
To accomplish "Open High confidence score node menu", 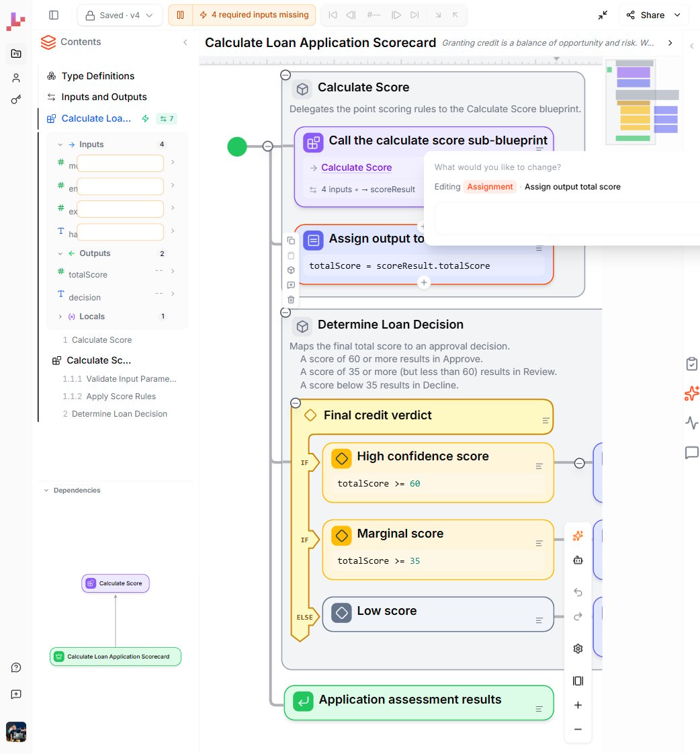I will click(539, 466).
